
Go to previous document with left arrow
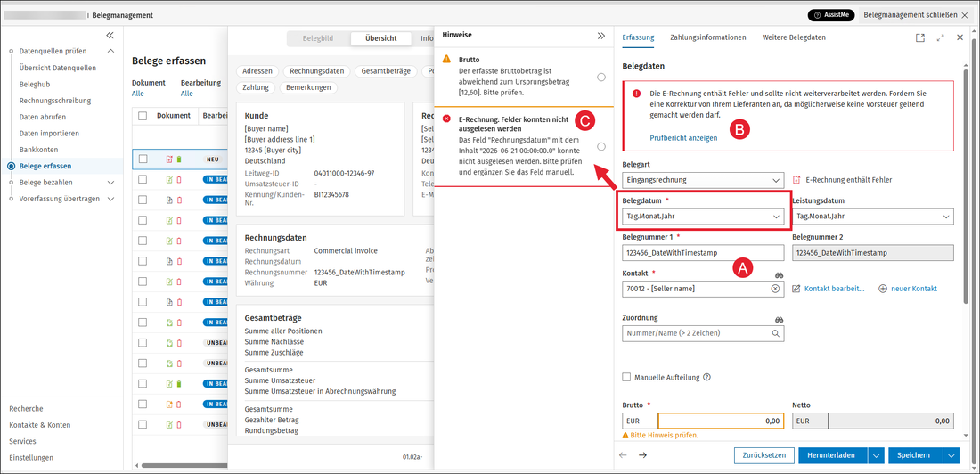point(623,455)
